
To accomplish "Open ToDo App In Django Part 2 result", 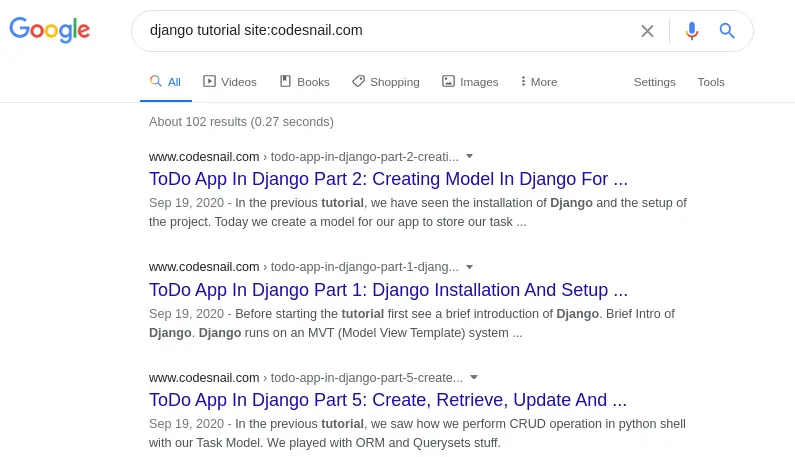I will tap(388, 179).
